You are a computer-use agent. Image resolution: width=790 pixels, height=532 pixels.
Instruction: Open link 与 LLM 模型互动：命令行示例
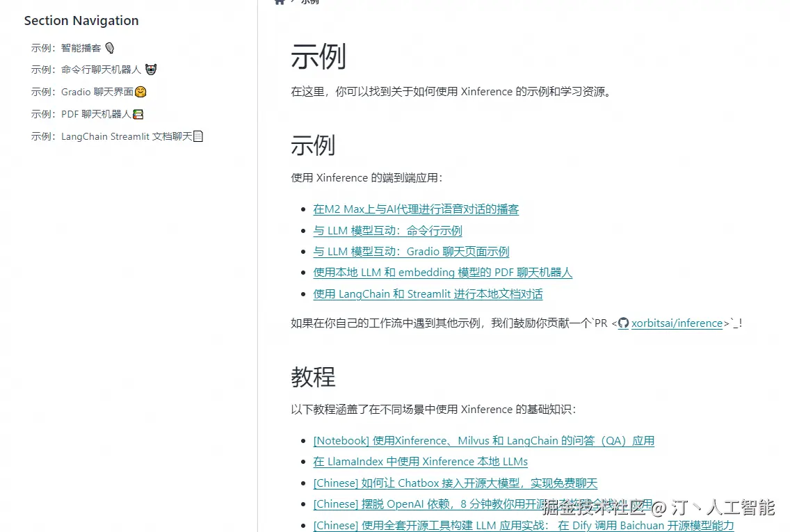click(x=387, y=231)
